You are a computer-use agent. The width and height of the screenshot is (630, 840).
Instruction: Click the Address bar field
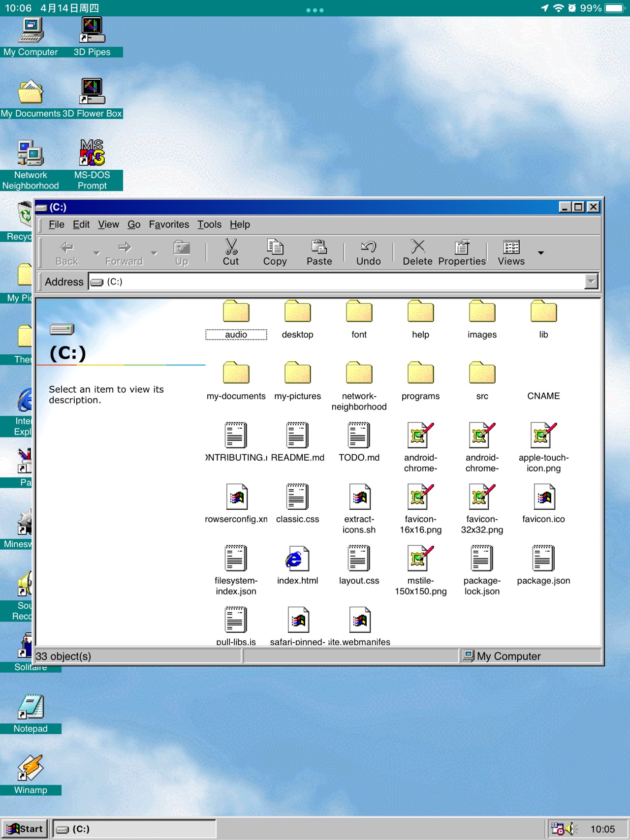(x=343, y=281)
